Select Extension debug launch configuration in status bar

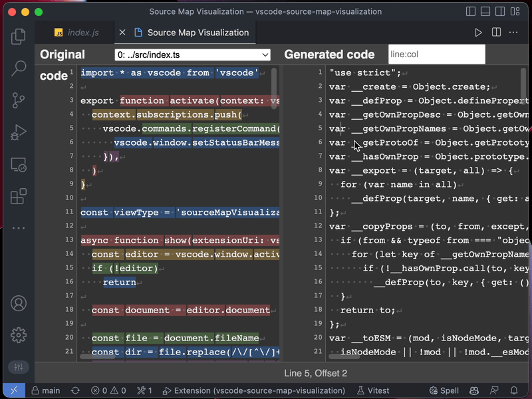[x=254, y=390]
